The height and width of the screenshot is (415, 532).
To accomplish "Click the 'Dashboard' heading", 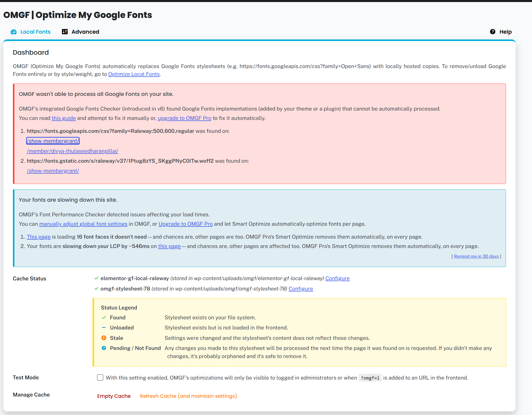I will 31,52.
